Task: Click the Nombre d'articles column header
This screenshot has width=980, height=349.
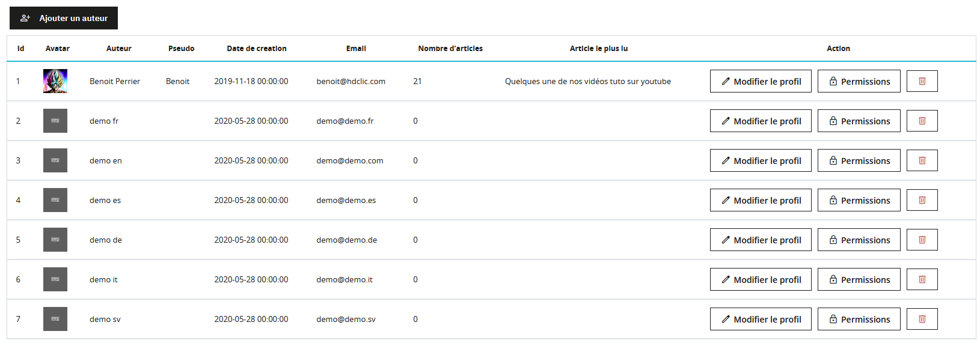Action: click(x=450, y=49)
